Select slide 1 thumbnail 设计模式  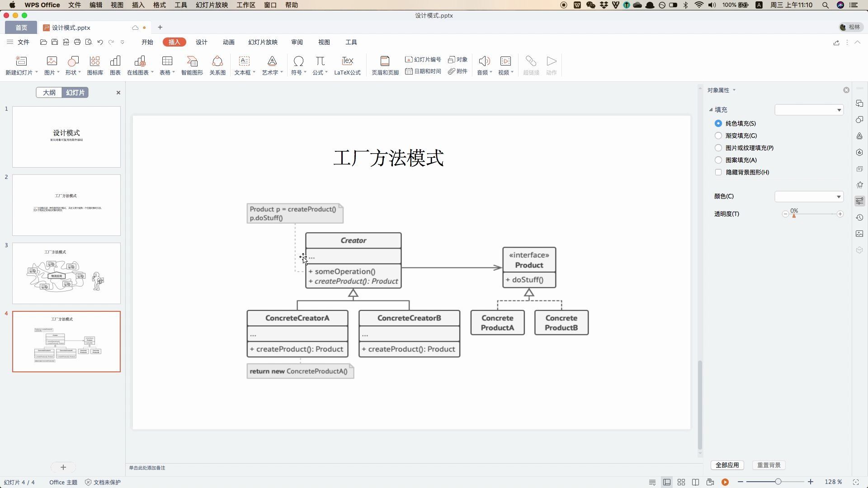[x=66, y=137]
